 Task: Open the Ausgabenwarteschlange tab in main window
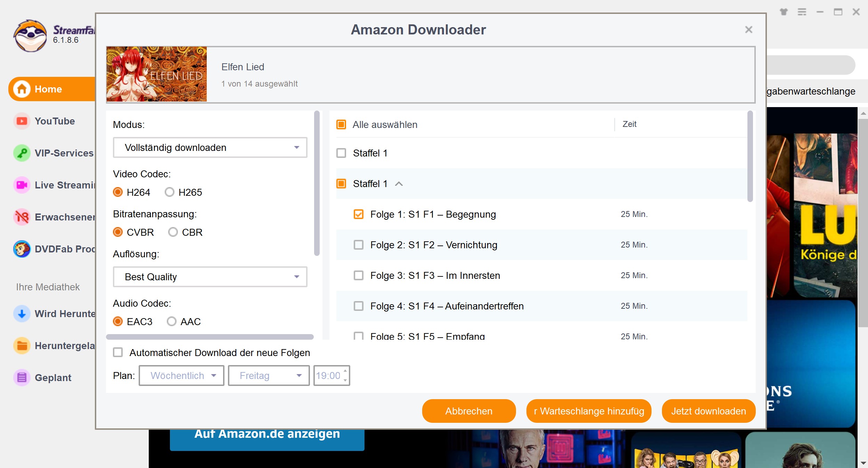pos(811,91)
